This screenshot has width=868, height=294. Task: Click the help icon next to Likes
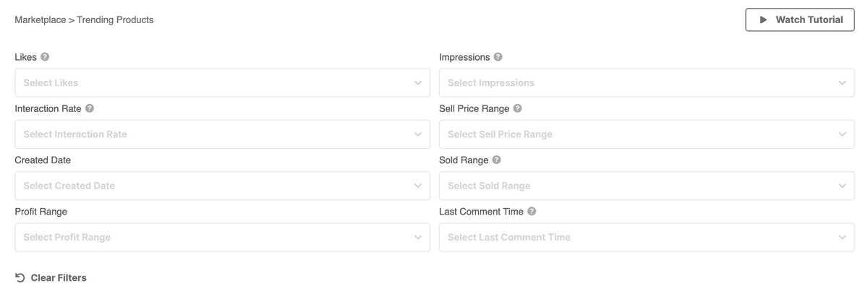tap(46, 57)
